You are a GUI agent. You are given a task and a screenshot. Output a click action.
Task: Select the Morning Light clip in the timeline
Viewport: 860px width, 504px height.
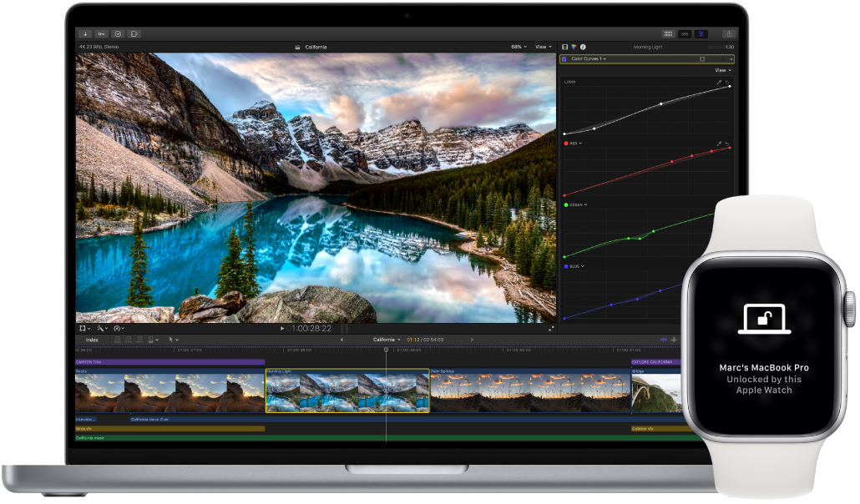pos(347,388)
